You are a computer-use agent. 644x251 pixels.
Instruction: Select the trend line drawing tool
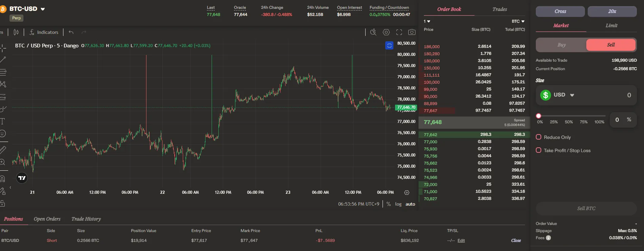tap(3, 60)
